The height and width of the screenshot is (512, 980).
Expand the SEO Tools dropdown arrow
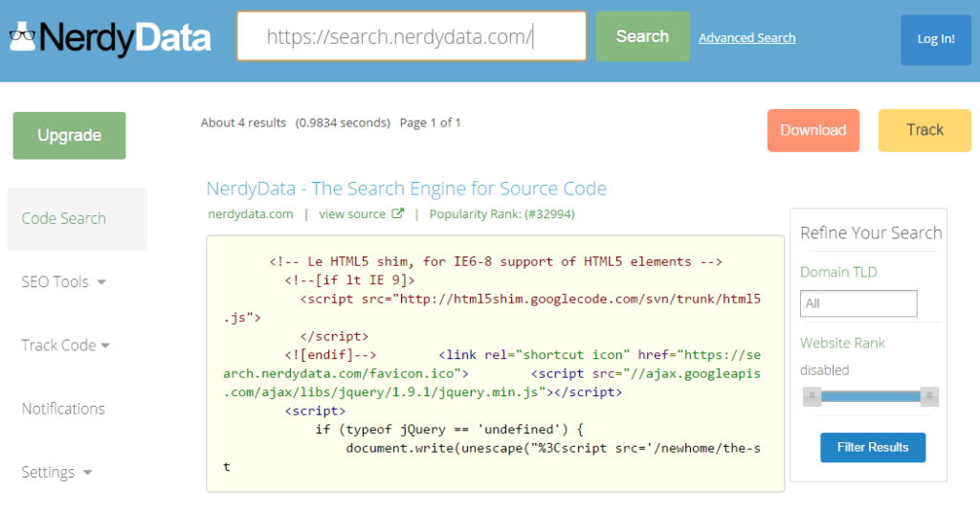(x=101, y=282)
